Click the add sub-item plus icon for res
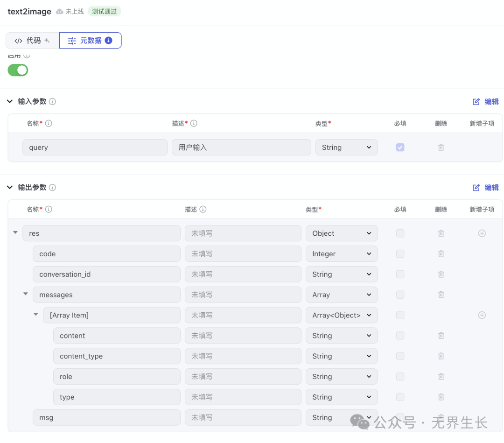 tap(482, 233)
